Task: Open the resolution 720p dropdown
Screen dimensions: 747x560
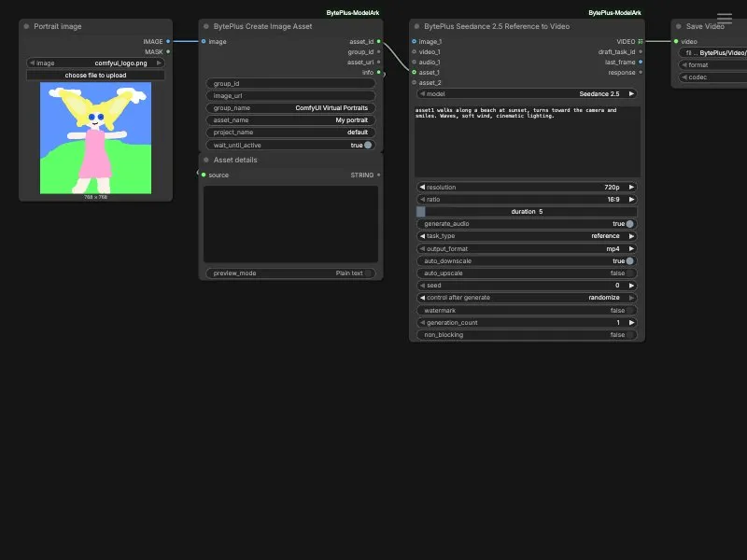Action: (x=527, y=188)
